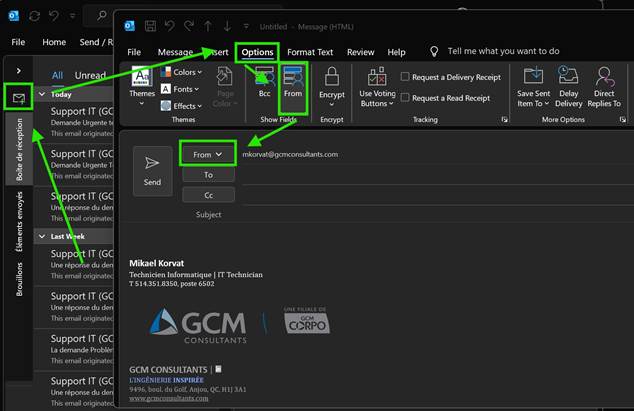Viewport: 634px width, 411px height.
Task: Open Boîte de réception folder
Action: pyautogui.click(x=19, y=149)
